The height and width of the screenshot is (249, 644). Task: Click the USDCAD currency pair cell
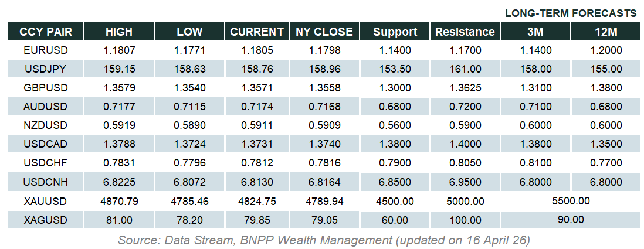coord(45,144)
